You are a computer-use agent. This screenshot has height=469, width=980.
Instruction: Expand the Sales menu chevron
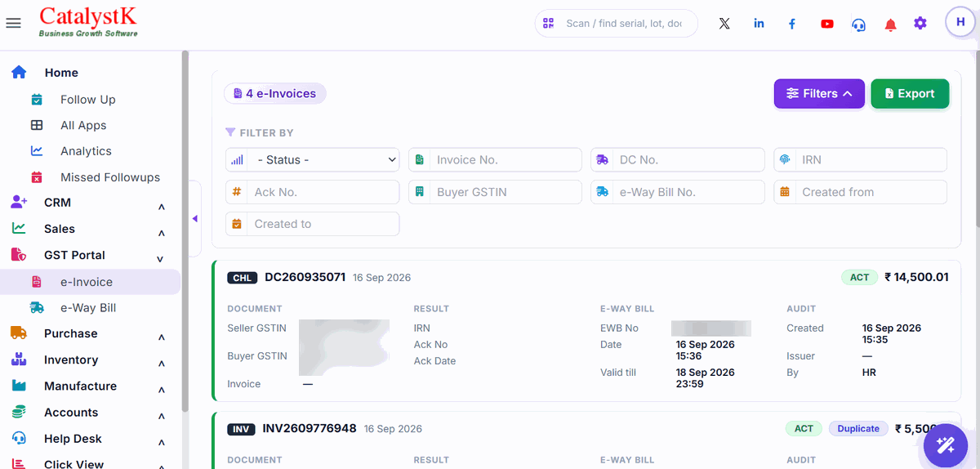coord(162,233)
